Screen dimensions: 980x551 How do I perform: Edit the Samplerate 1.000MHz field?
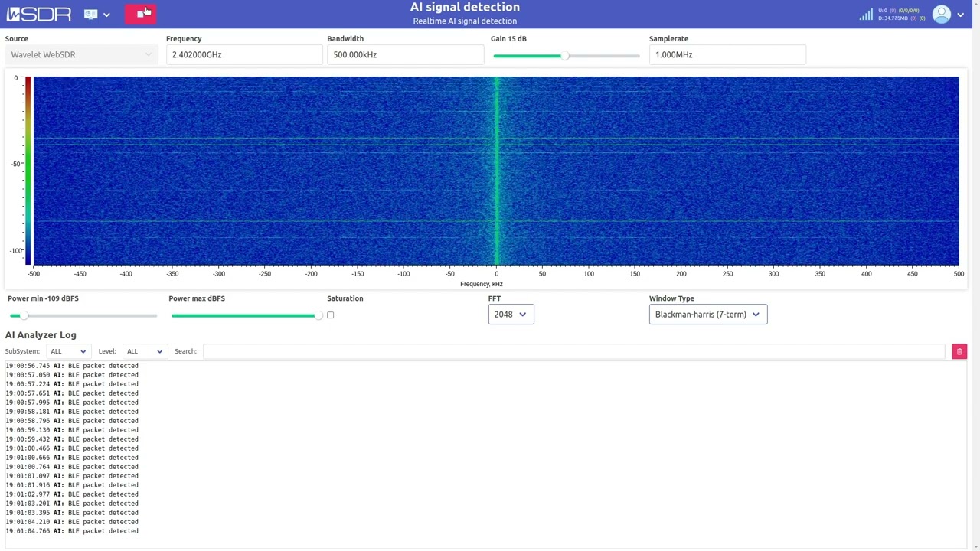coord(727,54)
